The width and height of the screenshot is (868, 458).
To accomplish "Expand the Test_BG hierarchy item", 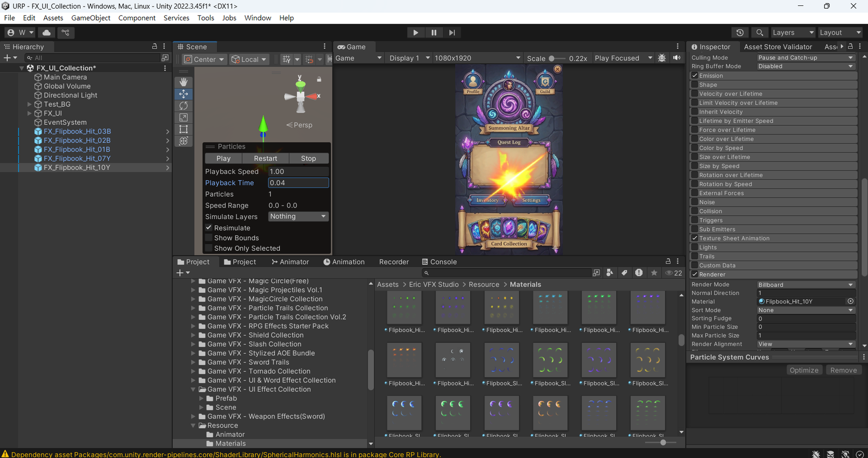I will click(x=30, y=104).
